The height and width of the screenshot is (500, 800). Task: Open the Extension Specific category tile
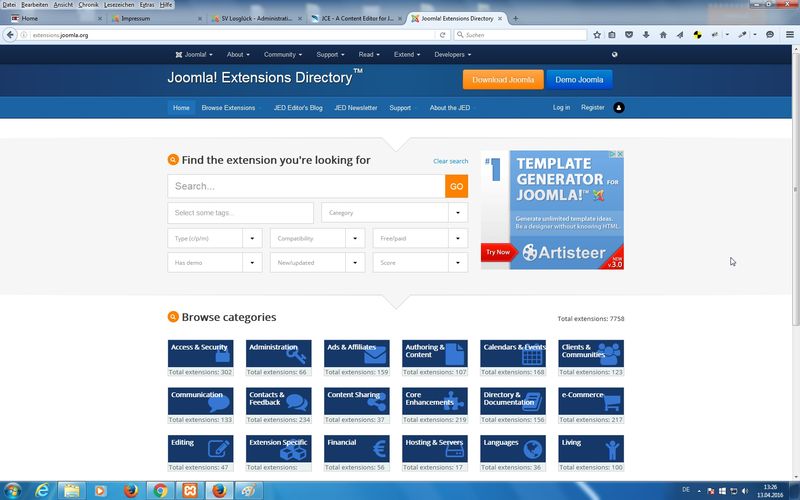coord(279,448)
